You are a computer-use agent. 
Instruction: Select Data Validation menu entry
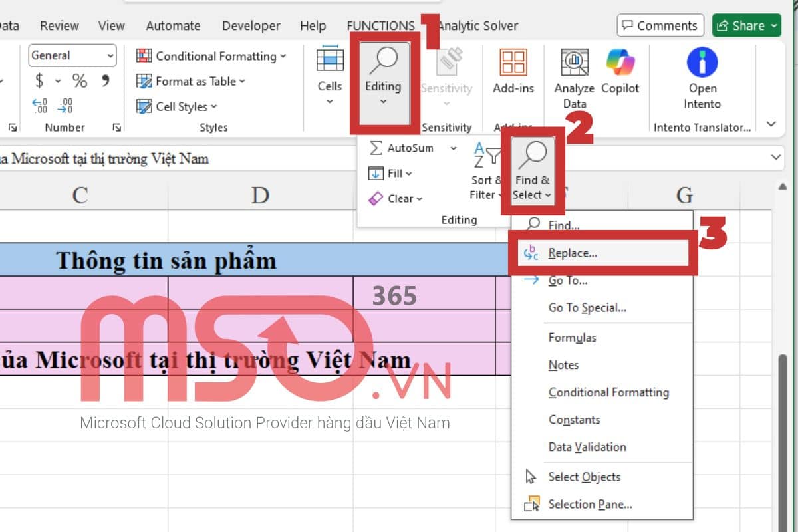pos(603,447)
